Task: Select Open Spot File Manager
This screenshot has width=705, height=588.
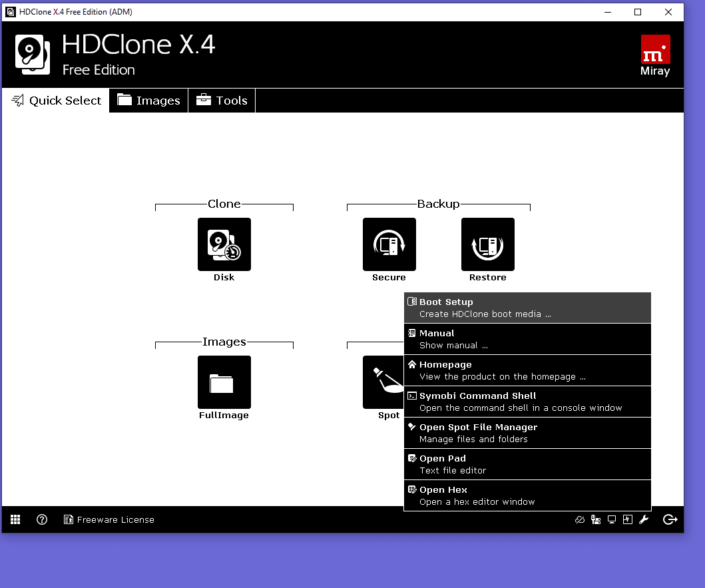Action: (x=527, y=433)
